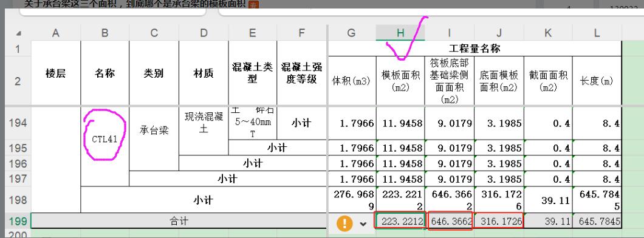644x238 pixels.
Task: Click the 276.9689 volume subtotal cell
Action: pyautogui.click(x=352, y=200)
